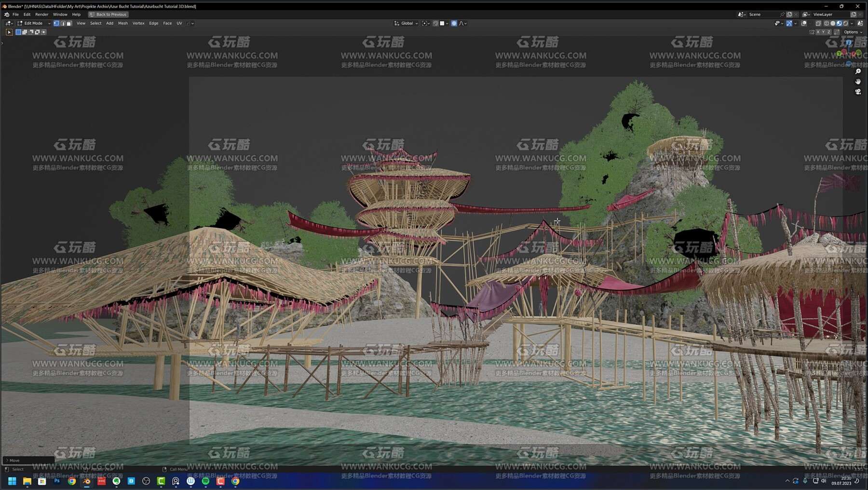The width and height of the screenshot is (868, 490).
Task: Toggle X axis mesh symmetry
Action: [x=818, y=32]
